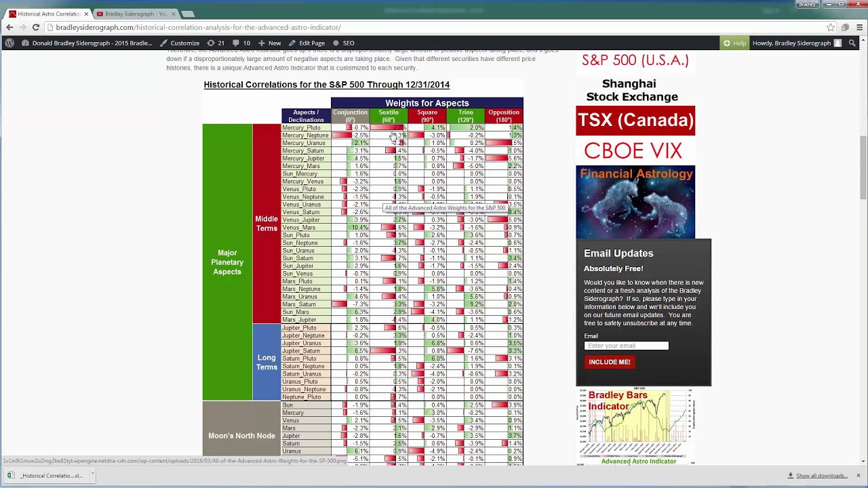Click the Moon's North Node cell
868x488 pixels.
pyautogui.click(x=241, y=436)
